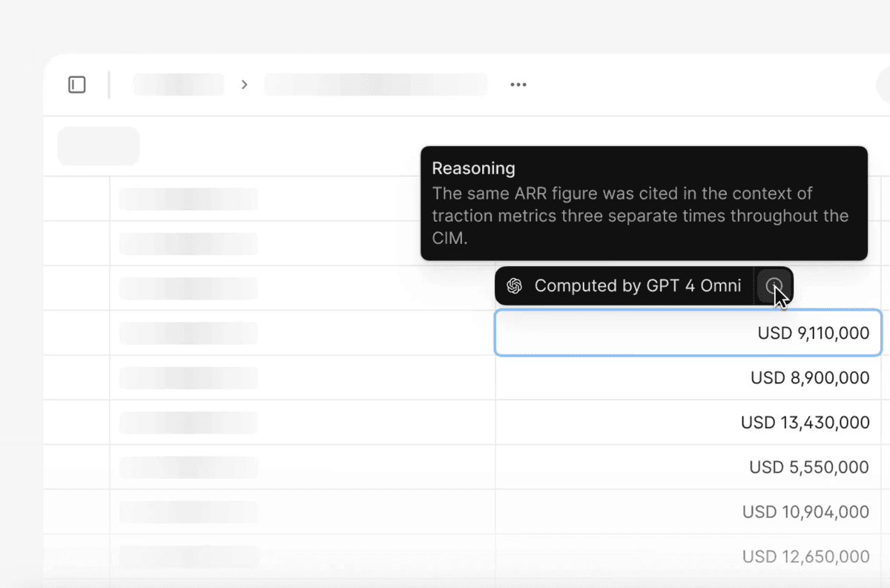The image size is (890, 588).
Task: Select the USD 9,110,000 cell
Action: [x=688, y=333]
